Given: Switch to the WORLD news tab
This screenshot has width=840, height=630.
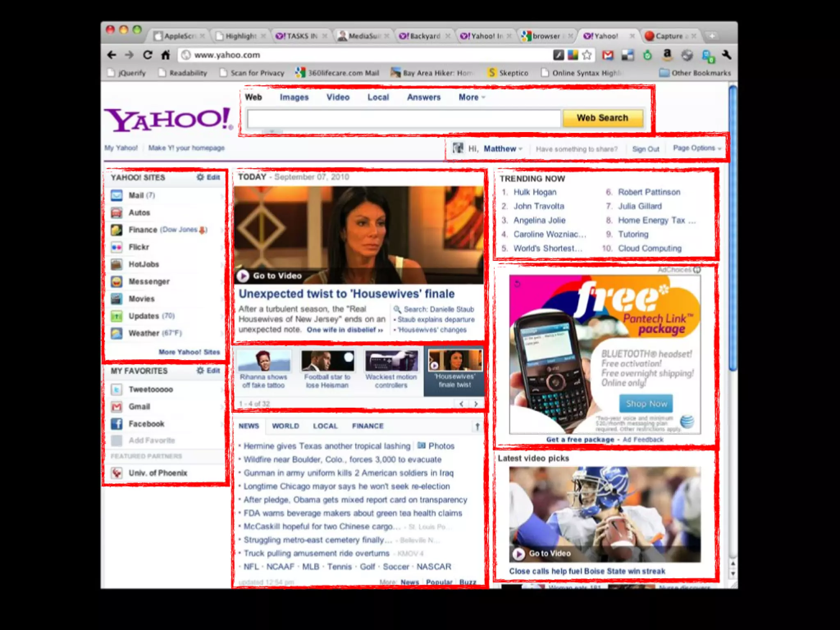Looking at the screenshot, I should 285,426.
